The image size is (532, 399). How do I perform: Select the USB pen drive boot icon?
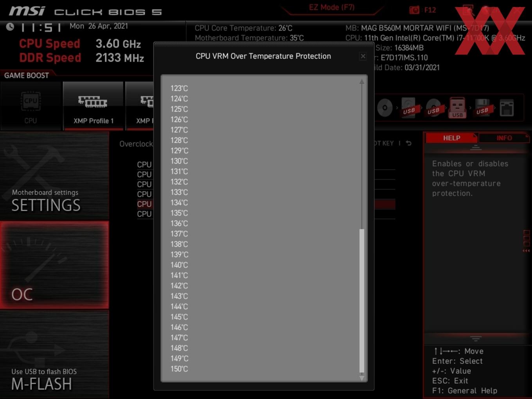click(457, 108)
